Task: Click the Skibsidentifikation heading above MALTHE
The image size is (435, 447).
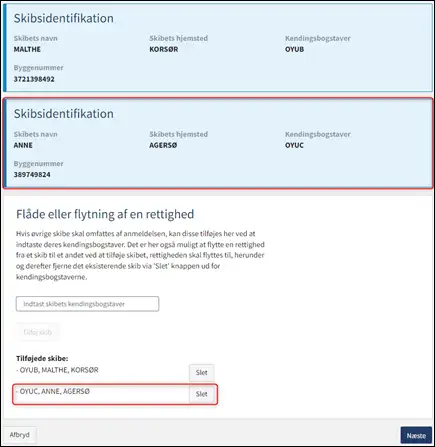Action: (x=64, y=18)
